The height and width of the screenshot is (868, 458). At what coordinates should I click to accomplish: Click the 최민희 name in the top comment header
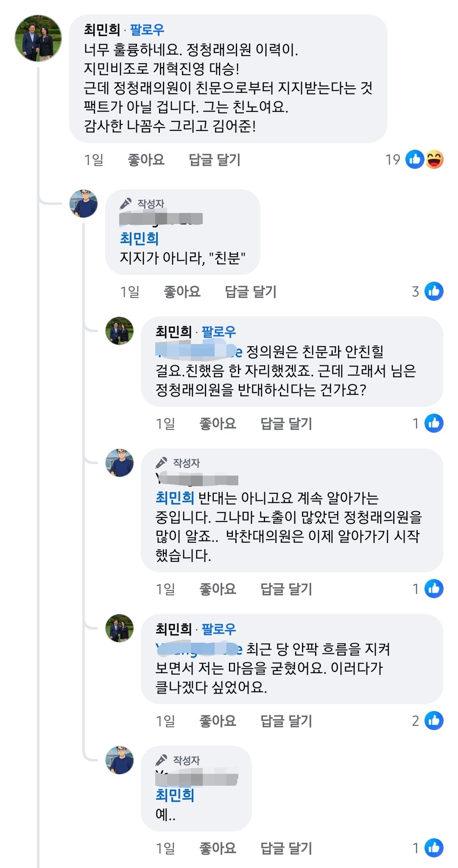point(102,29)
